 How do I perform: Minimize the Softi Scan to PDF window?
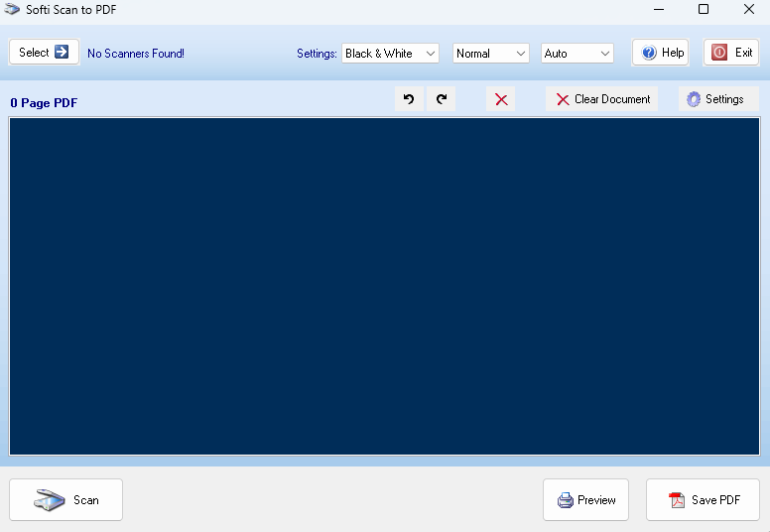pyautogui.click(x=658, y=10)
